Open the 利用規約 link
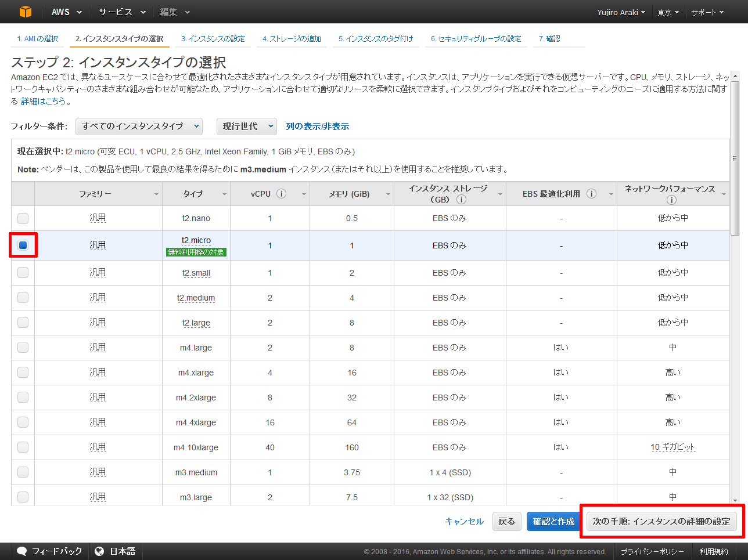748x560 pixels. (714, 552)
